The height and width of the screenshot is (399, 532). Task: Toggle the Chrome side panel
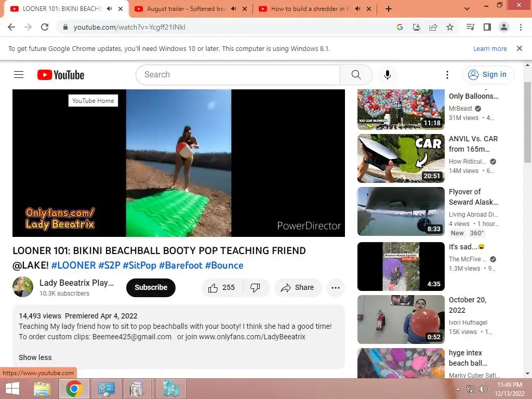pos(487,27)
